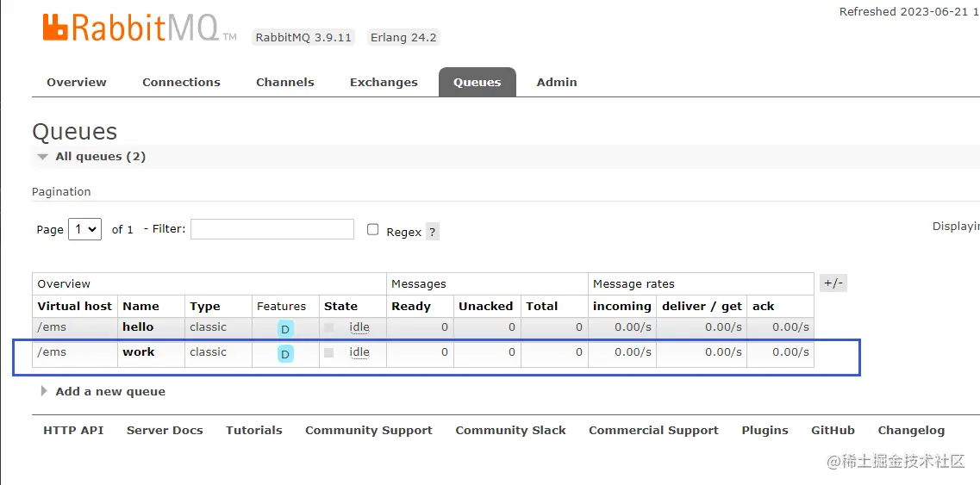Screen dimensions: 980x485
Task: Sort by the Unacked column header
Action: (x=485, y=307)
